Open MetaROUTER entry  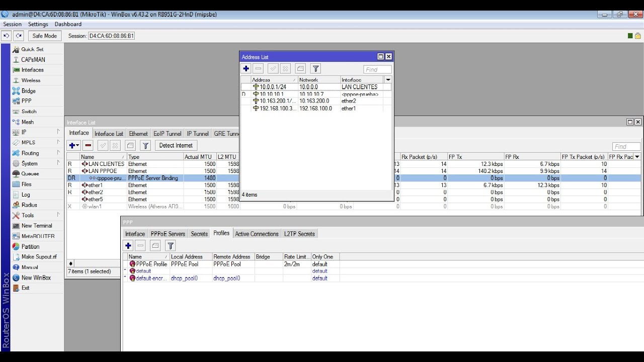(38, 236)
